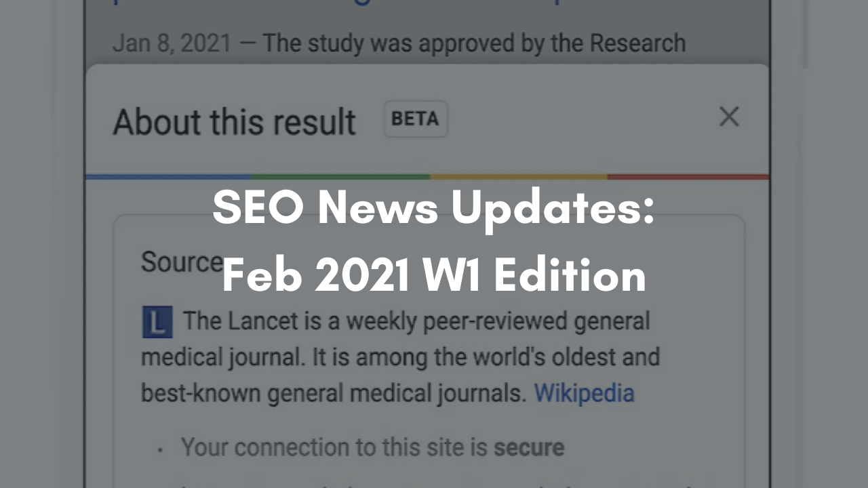Click the bullet before Your connection
This screenshot has height=488, width=868.
tap(161, 449)
